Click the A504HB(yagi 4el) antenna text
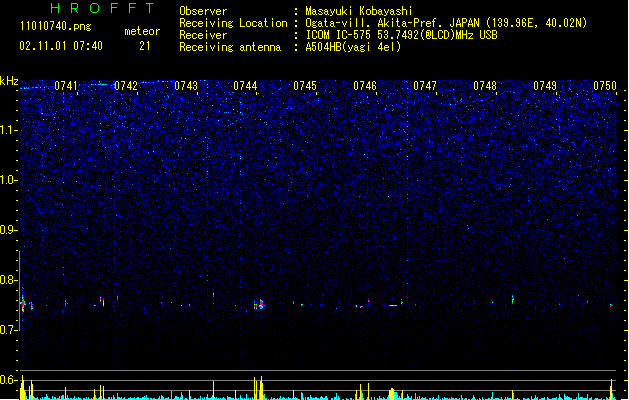 coord(353,47)
